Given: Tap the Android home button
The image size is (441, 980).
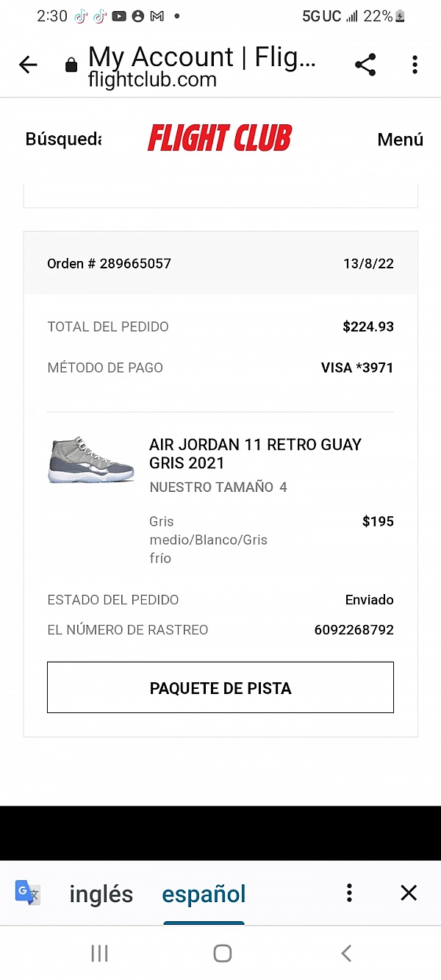Looking at the screenshot, I should (x=222, y=954).
